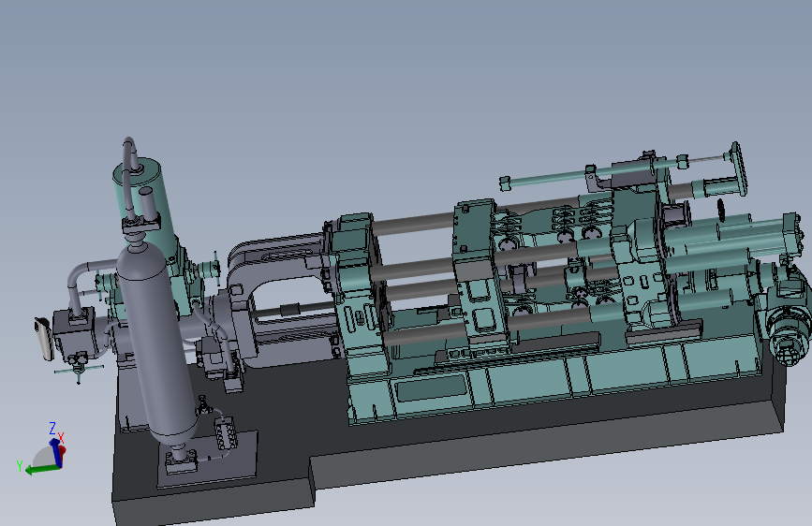Click the red X axis on orientation triad
The image size is (812, 526).
coord(62,451)
